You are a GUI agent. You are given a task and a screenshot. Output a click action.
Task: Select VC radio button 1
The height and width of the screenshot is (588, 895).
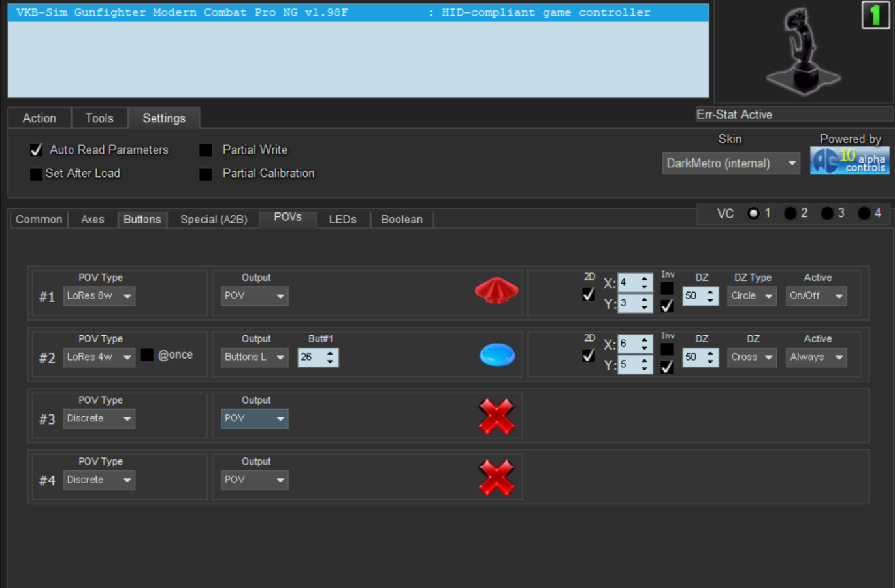tap(753, 213)
